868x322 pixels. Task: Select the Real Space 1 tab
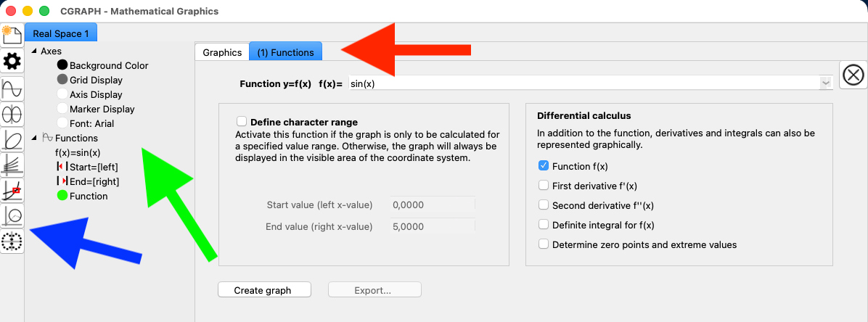click(60, 33)
